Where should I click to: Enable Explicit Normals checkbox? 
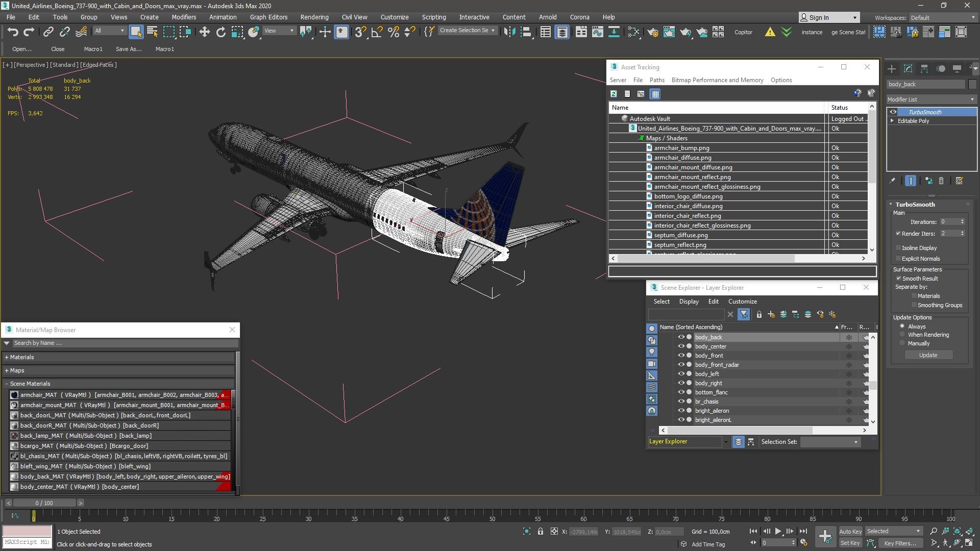(898, 259)
